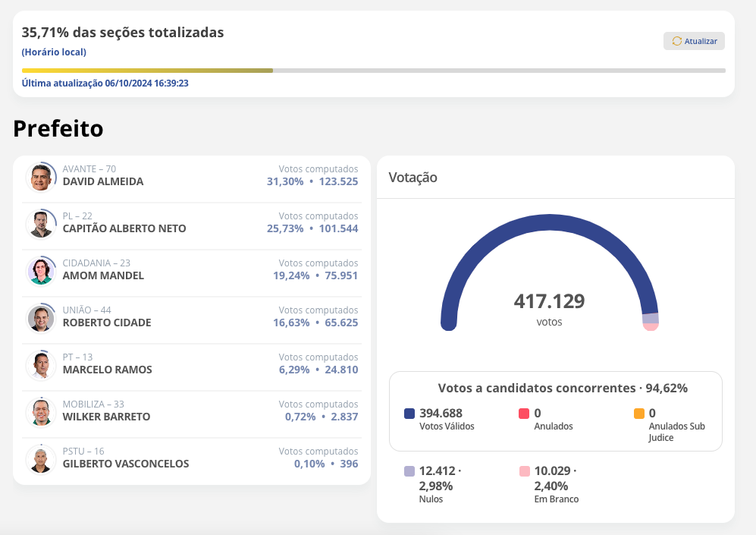756x535 pixels.
Task: Click the Atualizar refresh button
Action: 694,41
